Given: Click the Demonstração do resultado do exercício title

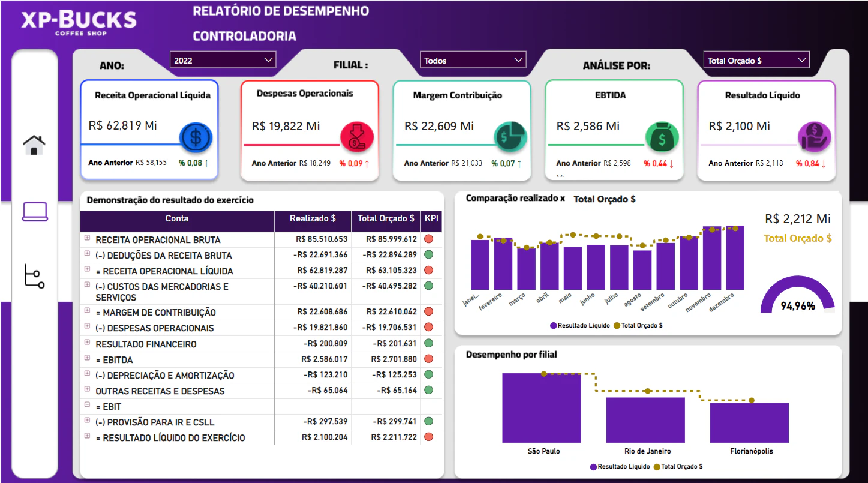Looking at the screenshot, I should [170, 200].
